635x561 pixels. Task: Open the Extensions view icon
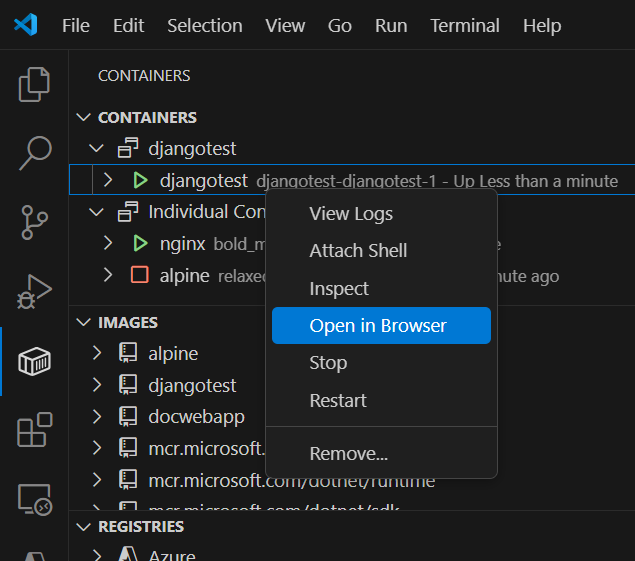point(34,431)
